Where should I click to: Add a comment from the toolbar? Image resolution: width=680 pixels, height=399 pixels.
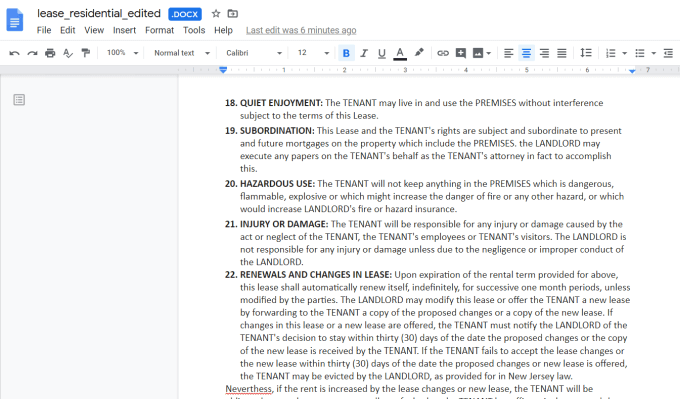pos(461,53)
